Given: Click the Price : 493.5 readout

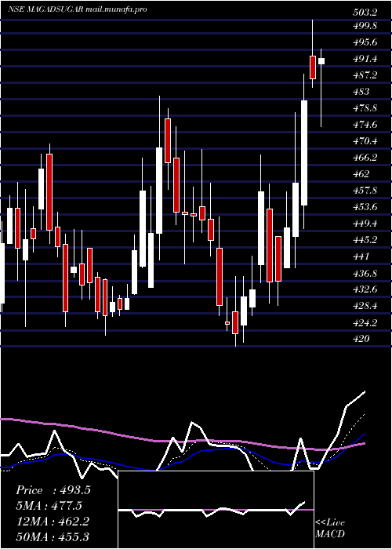Looking at the screenshot, I should (53, 490).
